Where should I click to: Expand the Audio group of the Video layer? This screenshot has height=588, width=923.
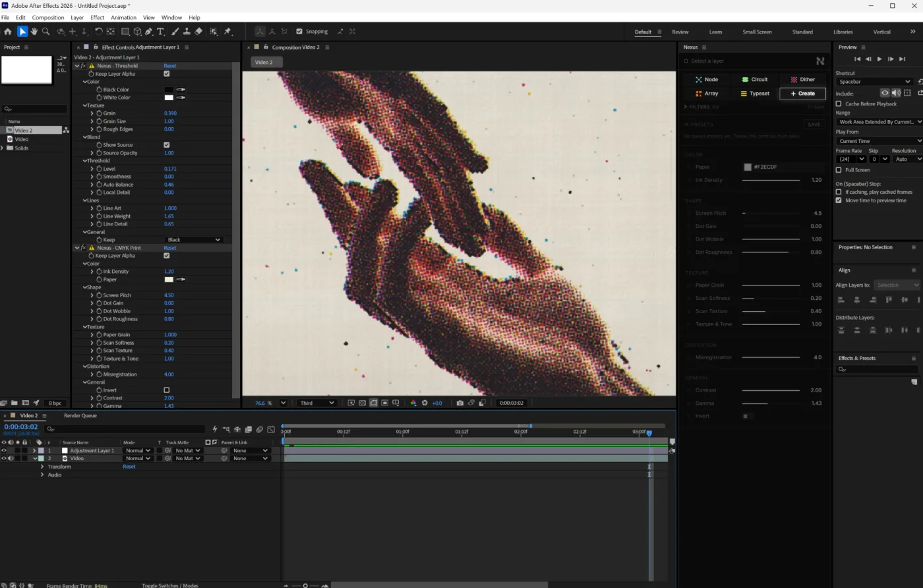pyautogui.click(x=42, y=475)
